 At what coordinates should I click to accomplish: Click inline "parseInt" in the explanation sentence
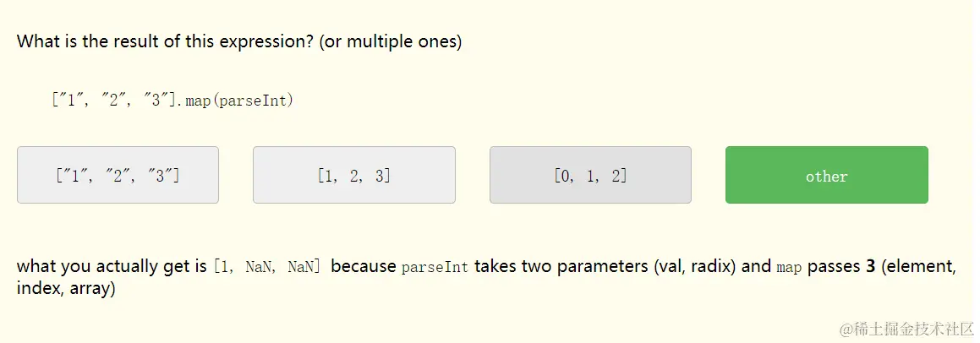pyautogui.click(x=435, y=267)
